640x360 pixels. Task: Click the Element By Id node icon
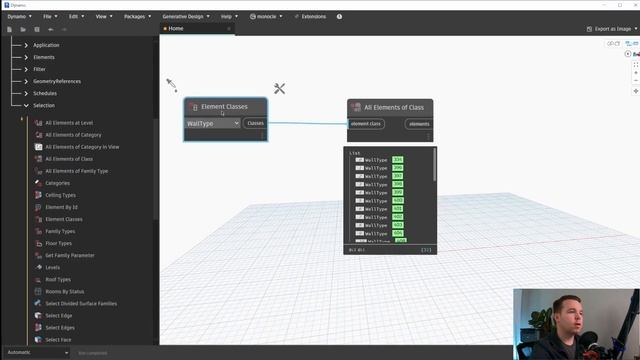tap(38, 207)
